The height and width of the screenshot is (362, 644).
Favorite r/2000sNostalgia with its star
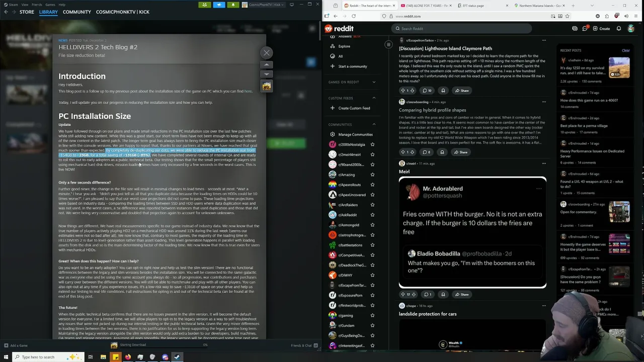click(372, 144)
